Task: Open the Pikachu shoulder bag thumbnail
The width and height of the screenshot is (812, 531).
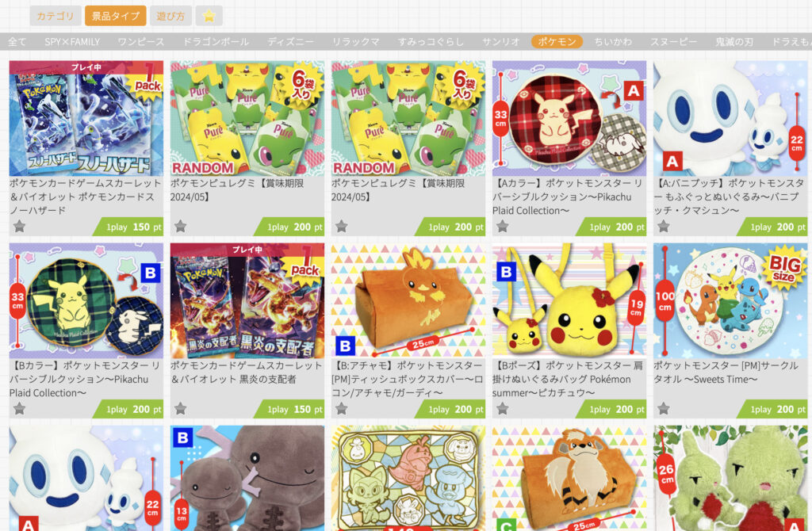Action: pyautogui.click(x=569, y=300)
